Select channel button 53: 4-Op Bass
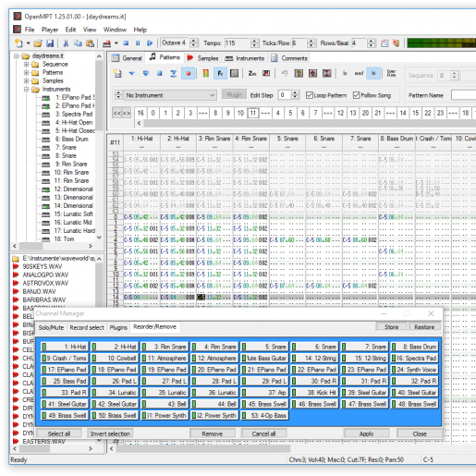The image size is (476, 476). pyautogui.click(x=264, y=415)
